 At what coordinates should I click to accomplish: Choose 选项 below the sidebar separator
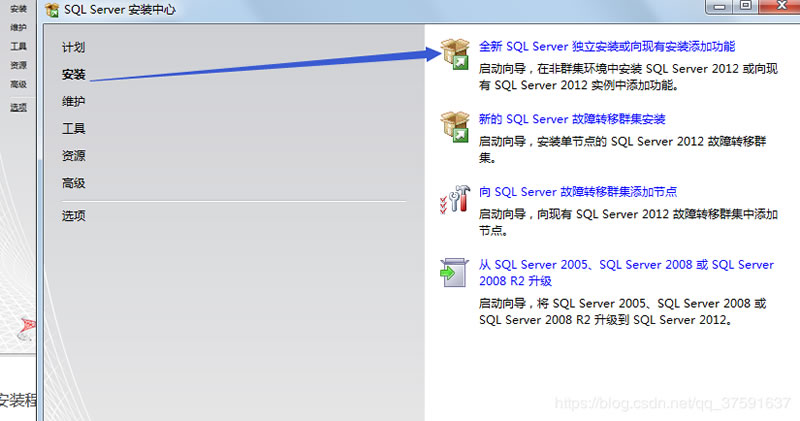(x=73, y=215)
